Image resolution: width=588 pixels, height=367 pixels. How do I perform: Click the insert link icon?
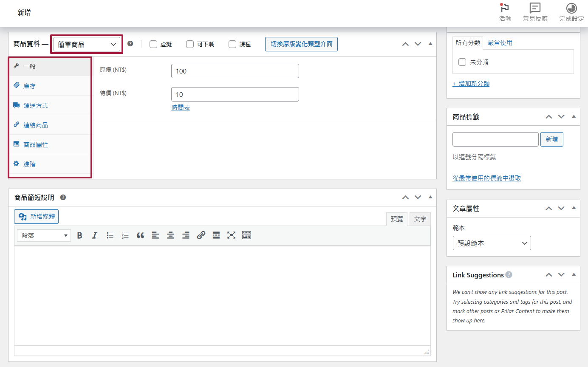[x=201, y=235]
